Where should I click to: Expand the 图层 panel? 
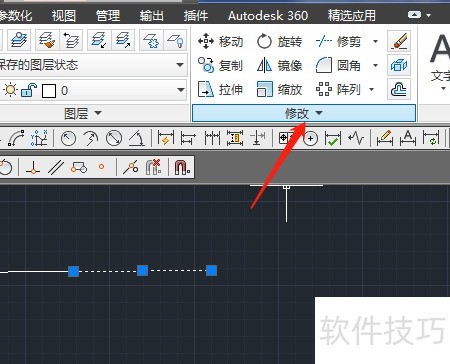point(83,113)
